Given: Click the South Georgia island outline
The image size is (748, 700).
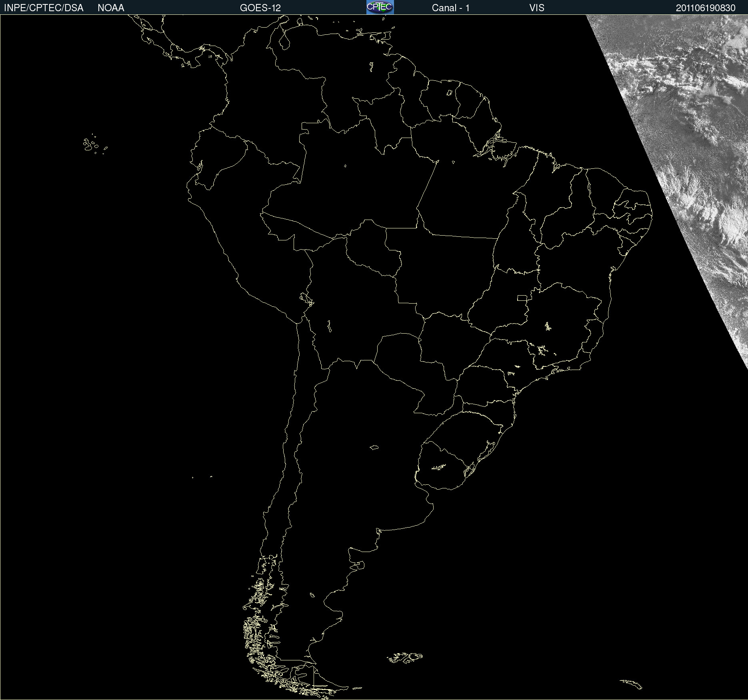Looking at the screenshot, I should [x=631, y=684].
